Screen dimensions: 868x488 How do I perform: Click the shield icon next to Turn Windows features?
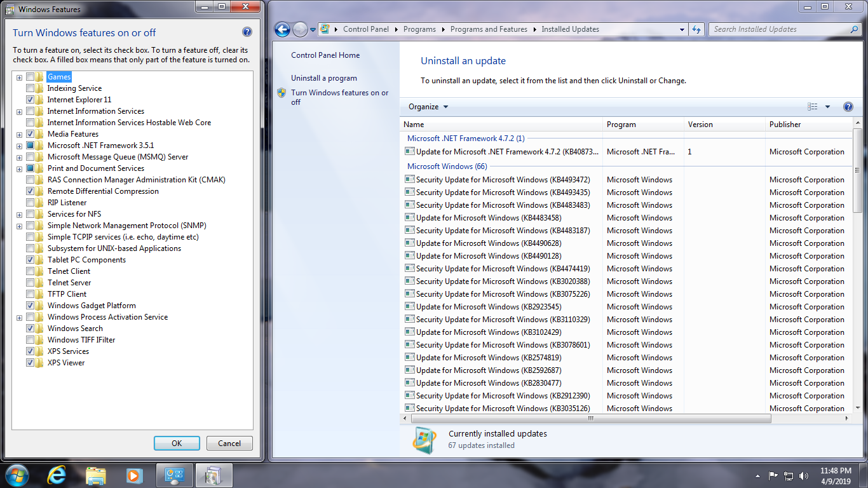(x=282, y=93)
